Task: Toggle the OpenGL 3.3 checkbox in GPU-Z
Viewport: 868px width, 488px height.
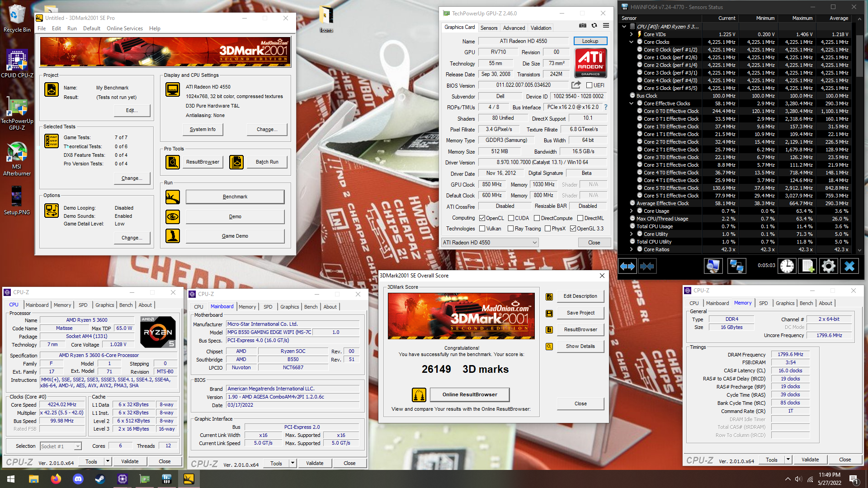Action: [x=573, y=229]
